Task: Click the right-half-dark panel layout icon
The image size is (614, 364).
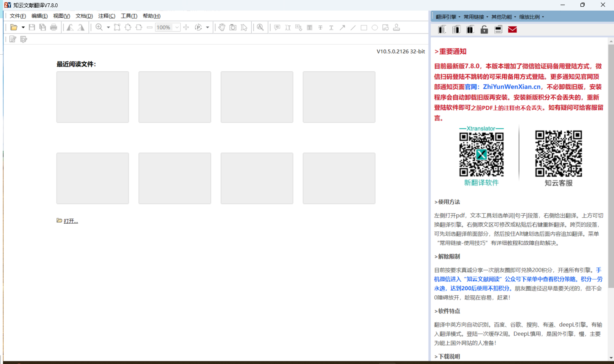Action: pos(456,30)
